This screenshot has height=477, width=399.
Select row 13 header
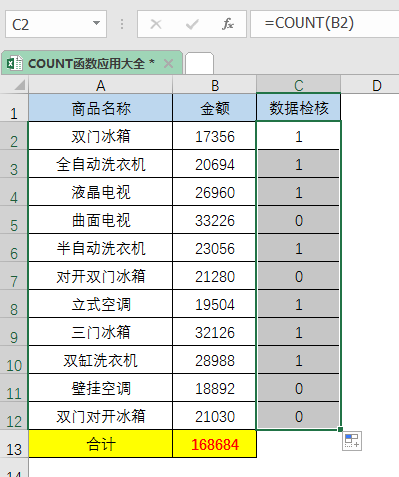(x=14, y=444)
